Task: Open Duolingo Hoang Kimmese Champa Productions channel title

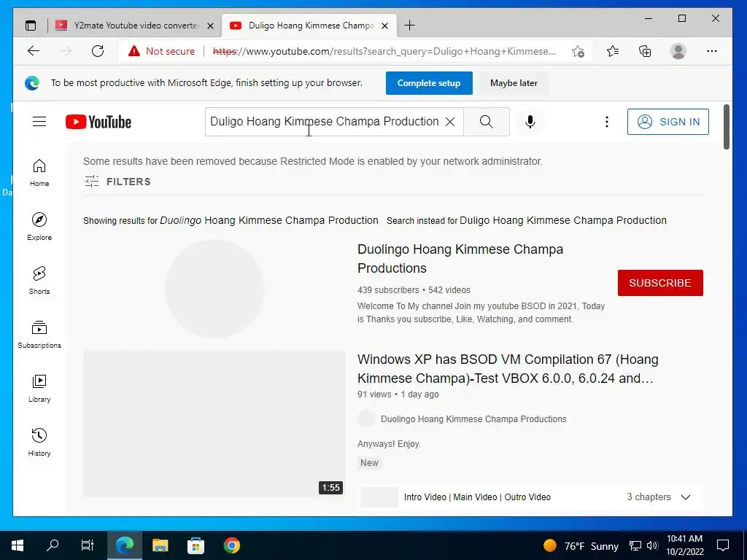Action: 460,259
